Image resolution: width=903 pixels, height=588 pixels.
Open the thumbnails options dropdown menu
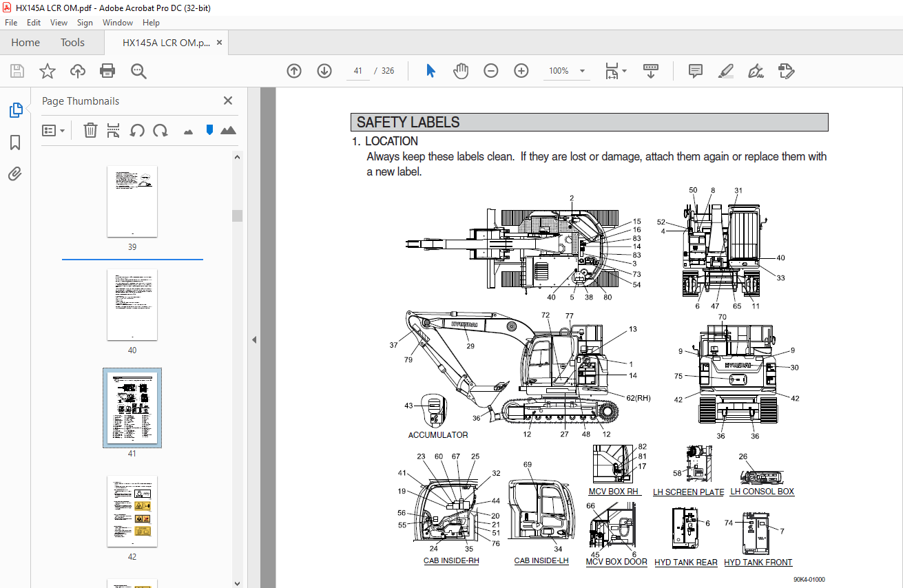click(53, 130)
